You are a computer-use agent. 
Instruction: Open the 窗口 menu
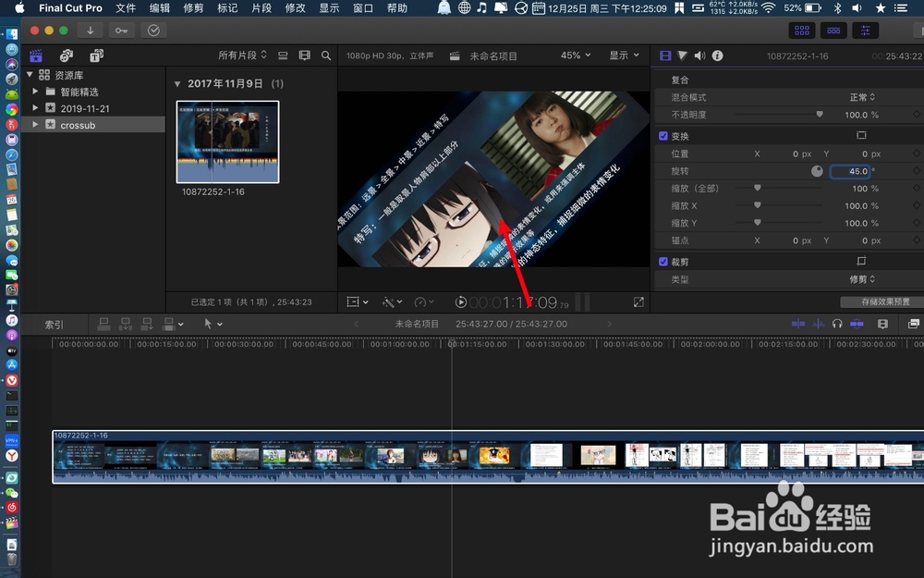363,7
